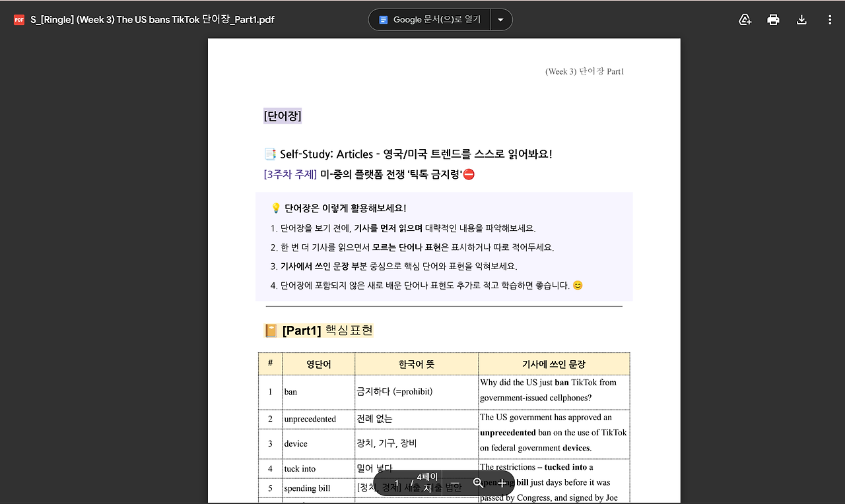Open the file with Google 문서(으)로 열기
The image size is (845, 504).
[x=430, y=20]
